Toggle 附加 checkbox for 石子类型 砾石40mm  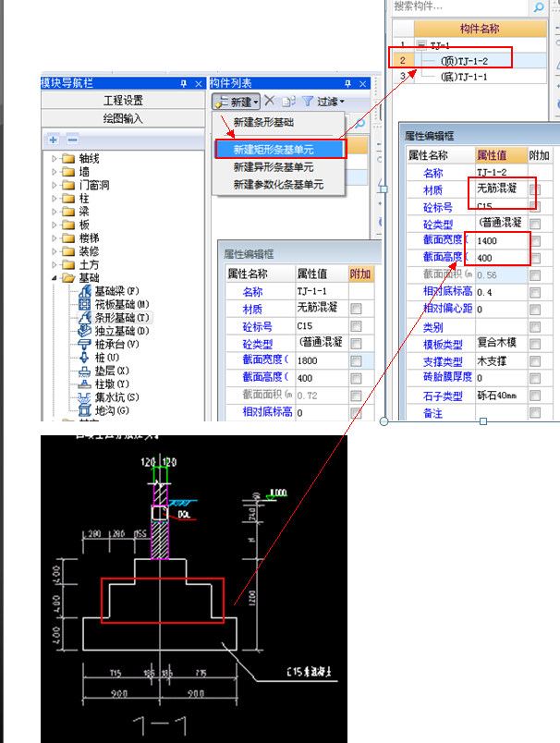pyautogui.click(x=535, y=396)
